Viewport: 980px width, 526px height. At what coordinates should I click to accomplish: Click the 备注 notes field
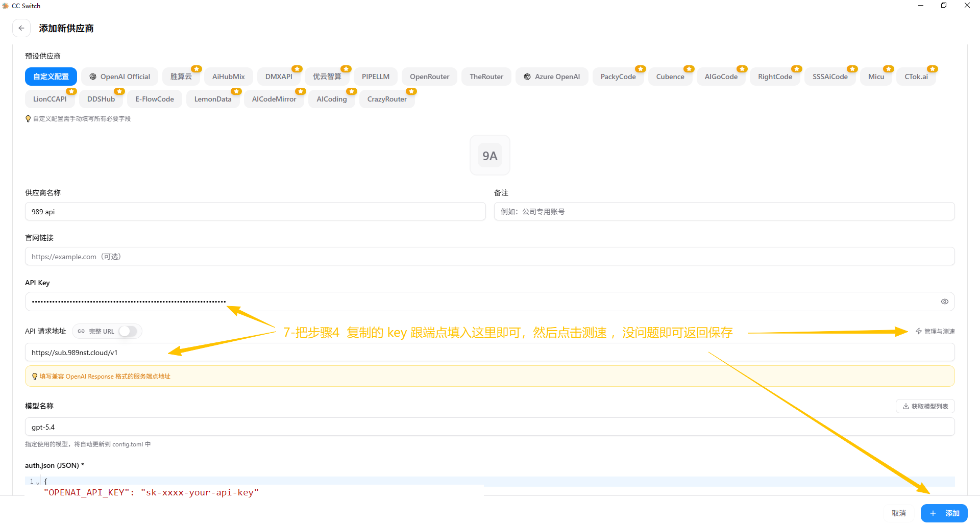724,211
